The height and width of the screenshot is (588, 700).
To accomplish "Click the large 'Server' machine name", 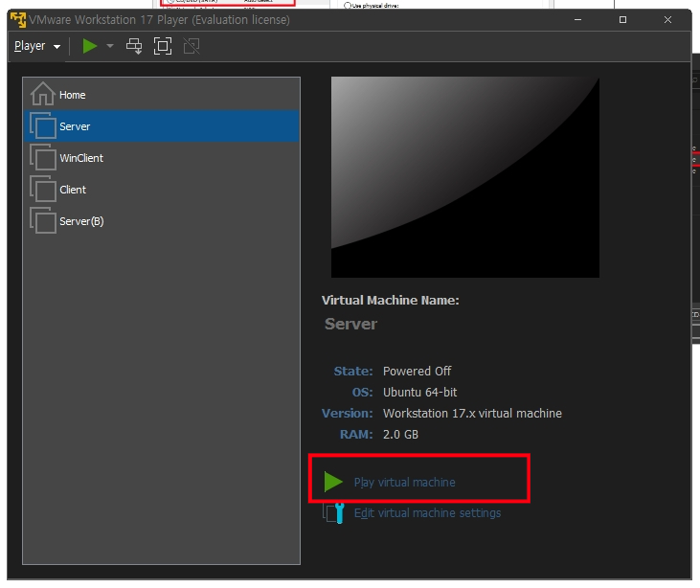I will (x=350, y=324).
